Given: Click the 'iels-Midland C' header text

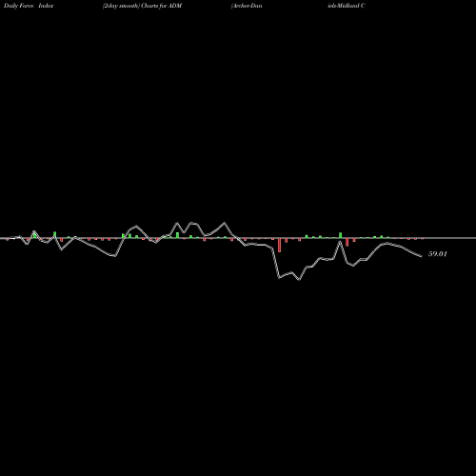Looking at the screenshot, I should (347, 6).
